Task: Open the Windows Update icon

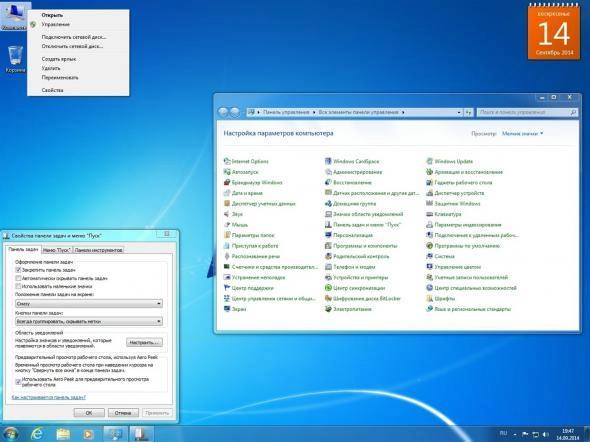Action: [429, 161]
